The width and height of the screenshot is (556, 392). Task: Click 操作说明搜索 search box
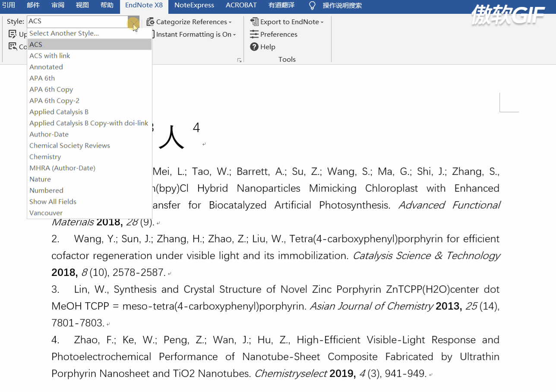[342, 6]
